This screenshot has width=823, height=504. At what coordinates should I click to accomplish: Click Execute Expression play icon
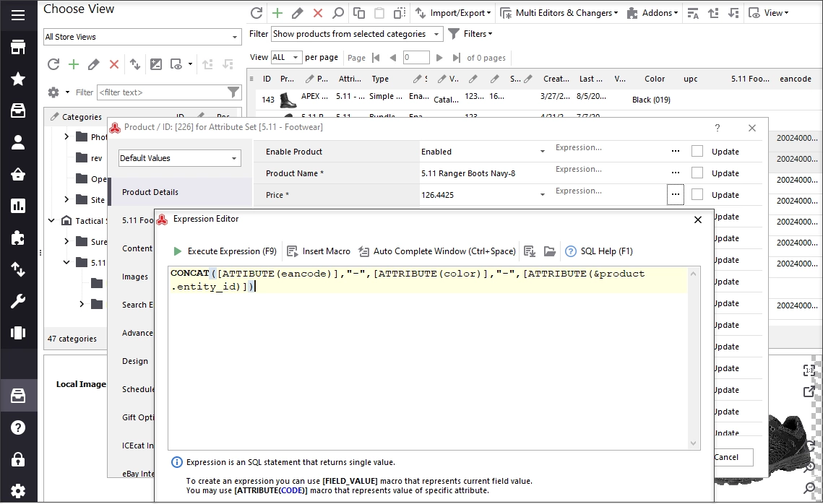178,252
